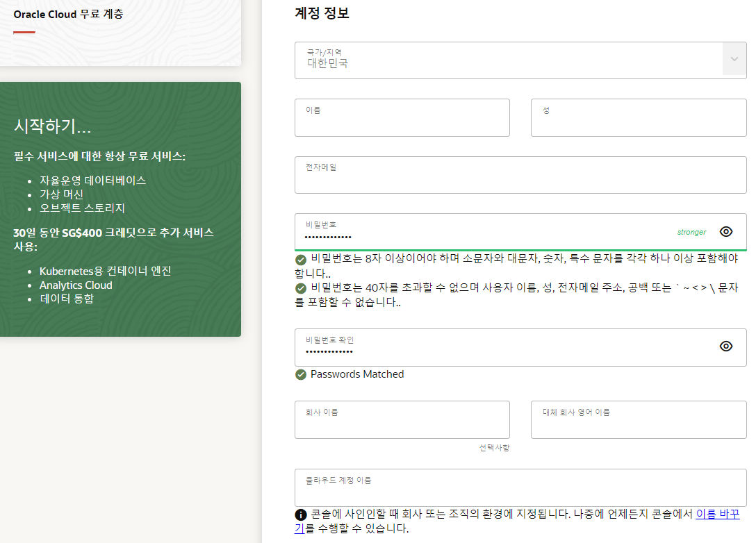Click the 'Passwords Matched' message
The height and width of the screenshot is (543, 756).
coord(357,374)
